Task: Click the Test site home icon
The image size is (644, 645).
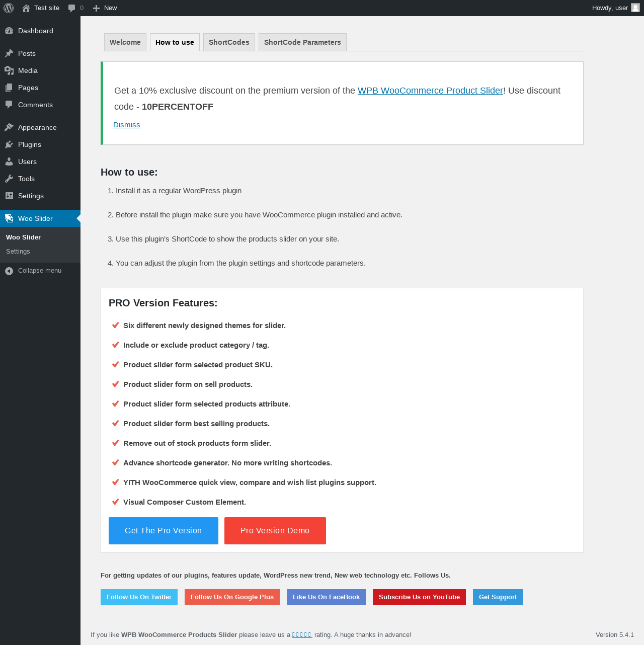Action: point(26,8)
